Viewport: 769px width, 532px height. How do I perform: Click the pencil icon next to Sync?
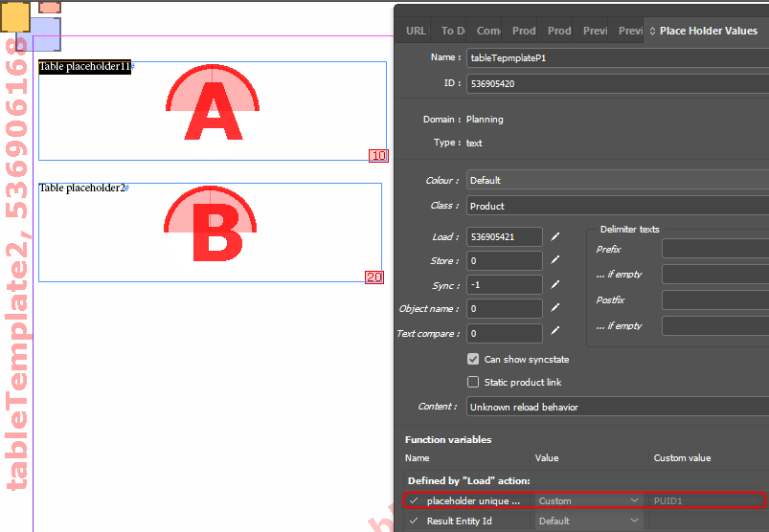click(555, 284)
